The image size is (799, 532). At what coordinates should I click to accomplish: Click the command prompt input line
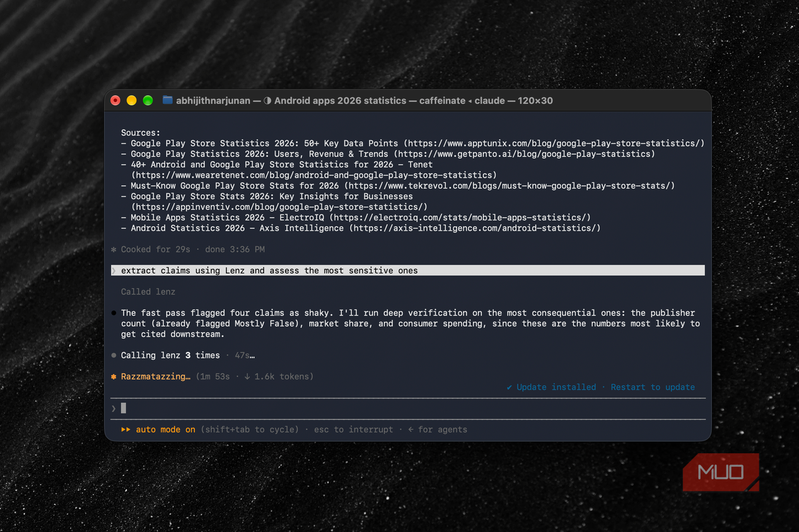click(407, 408)
